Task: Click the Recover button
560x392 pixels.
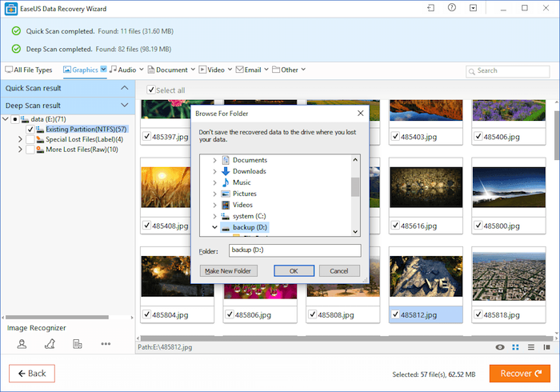Action: tap(520, 374)
